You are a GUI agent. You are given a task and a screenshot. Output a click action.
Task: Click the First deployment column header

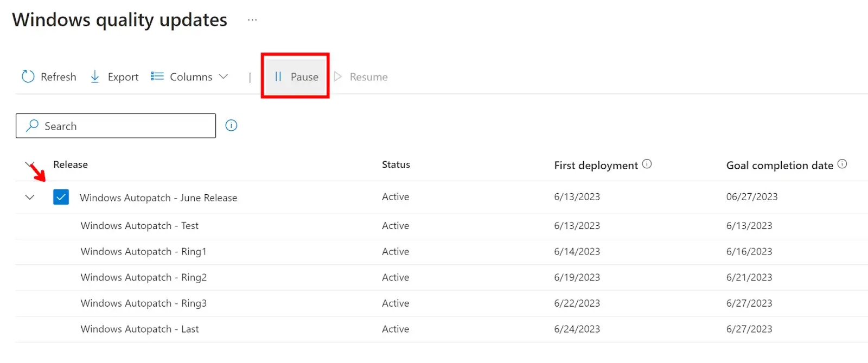596,165
